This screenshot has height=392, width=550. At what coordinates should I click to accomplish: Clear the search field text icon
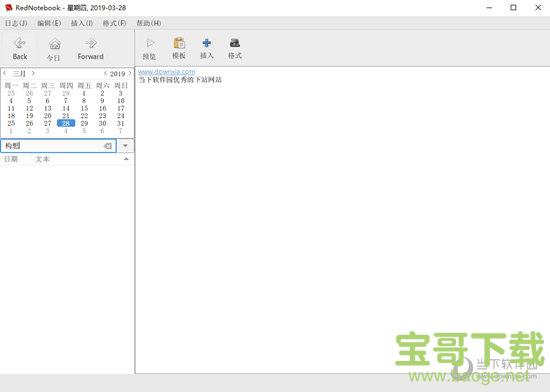coord(108,146)
